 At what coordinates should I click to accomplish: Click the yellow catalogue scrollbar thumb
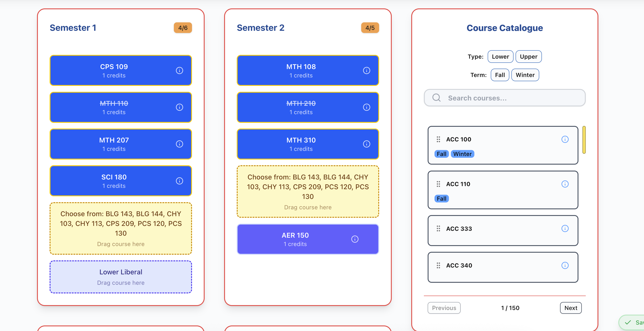[584, 140]
